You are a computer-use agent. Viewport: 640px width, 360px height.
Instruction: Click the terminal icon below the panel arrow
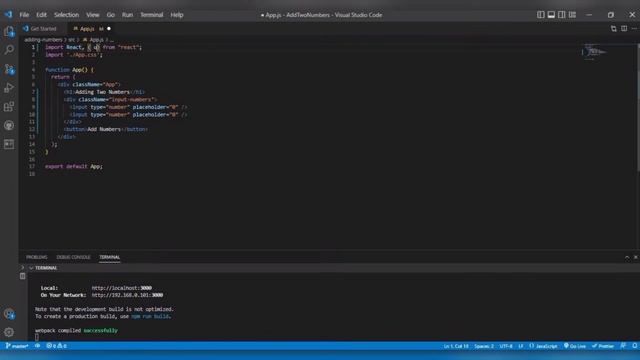pyautogui.click(x=22, y=276)
